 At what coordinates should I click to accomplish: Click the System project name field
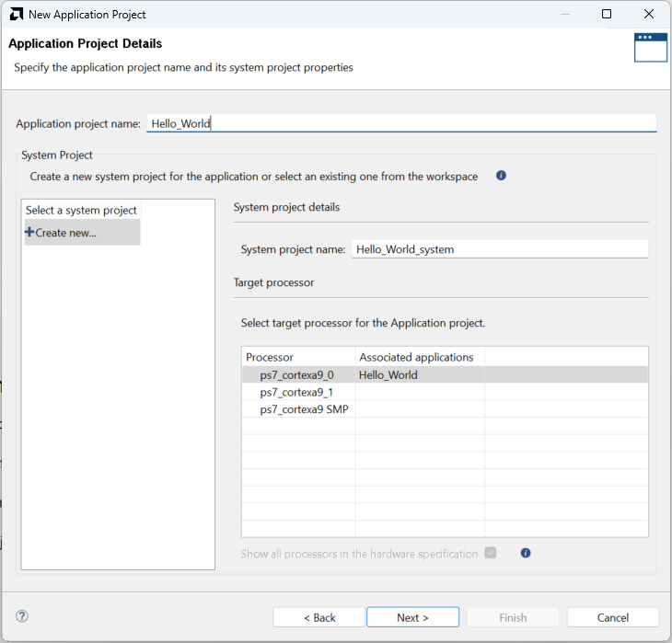click(x=499, y=249)
